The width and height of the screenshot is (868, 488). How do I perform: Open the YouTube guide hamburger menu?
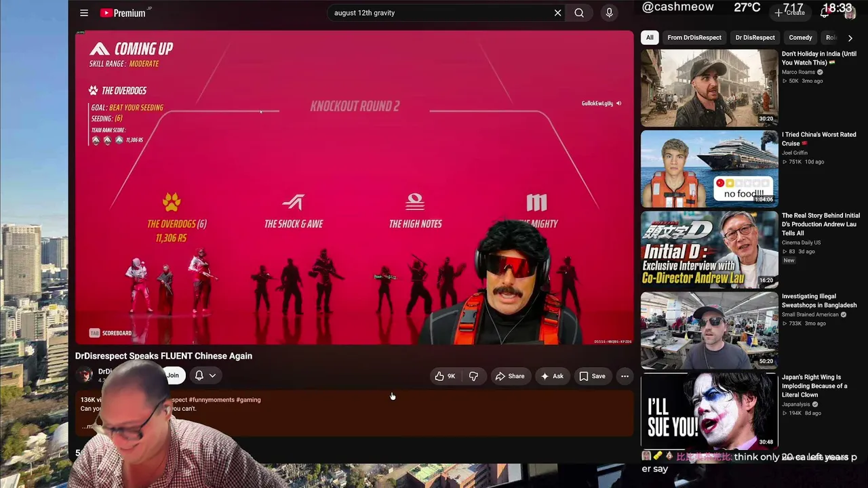84,13
